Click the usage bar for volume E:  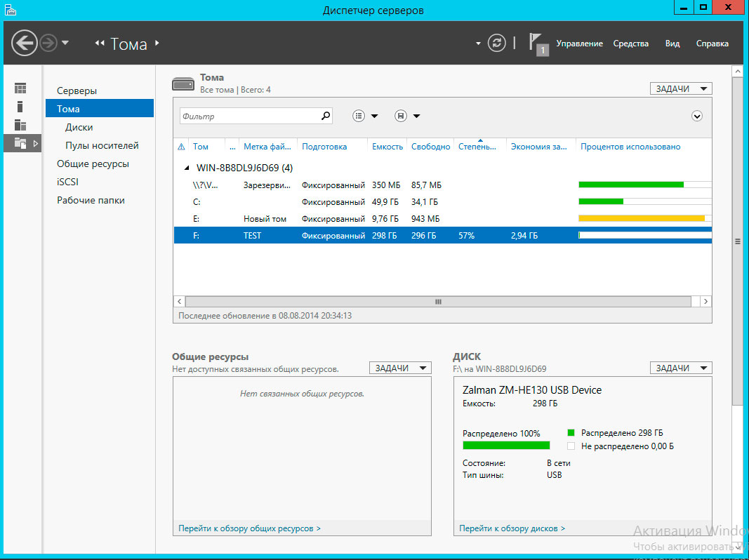641,219
